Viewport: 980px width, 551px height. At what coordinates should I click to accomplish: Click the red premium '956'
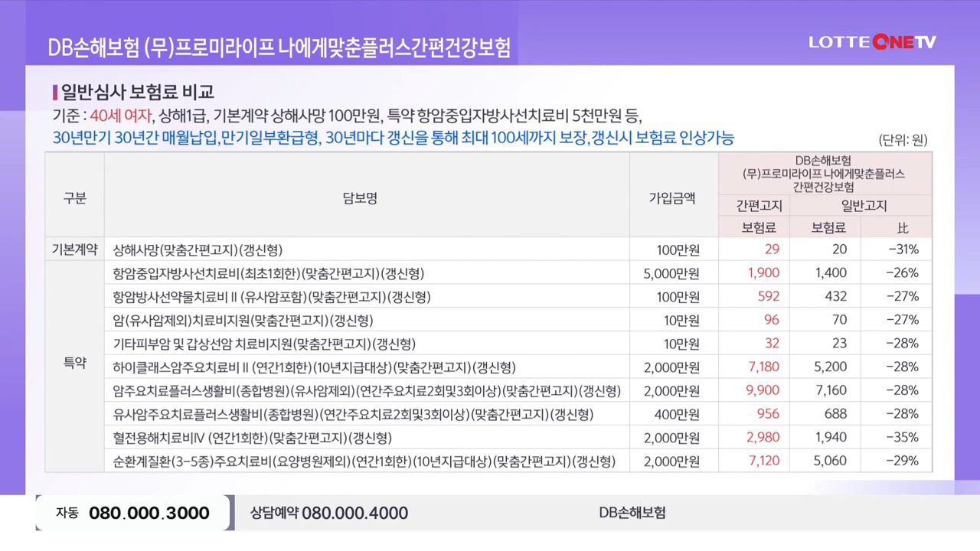point(769,414)
